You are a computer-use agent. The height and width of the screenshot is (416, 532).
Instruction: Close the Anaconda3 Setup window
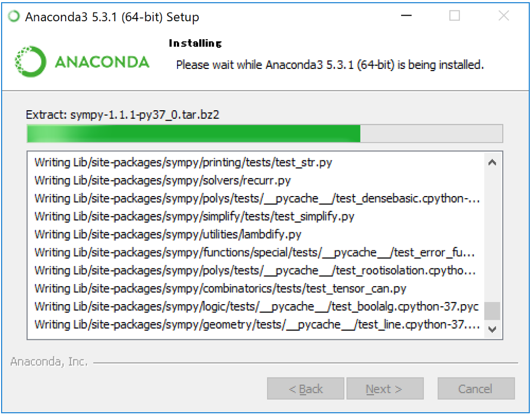pos(504,16)
